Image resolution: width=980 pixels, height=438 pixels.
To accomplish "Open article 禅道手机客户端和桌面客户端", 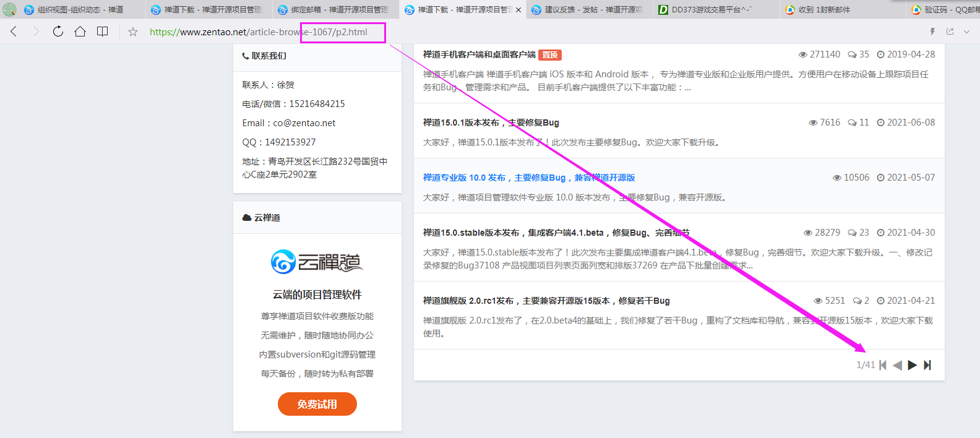I will tap(479, 54).
